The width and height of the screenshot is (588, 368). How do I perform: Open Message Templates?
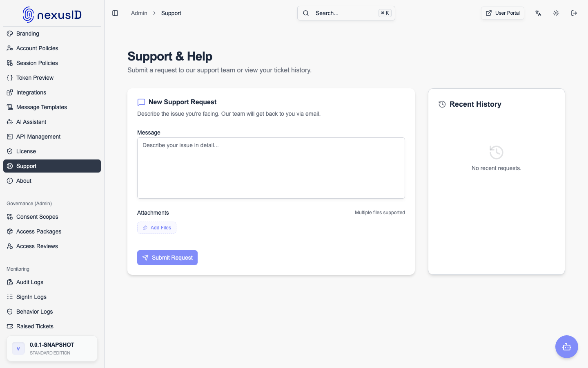pyautogui.click(x=52, y=107)
